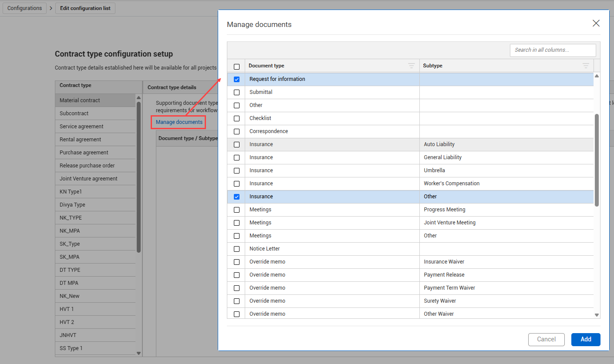Check the Submittal row checkbox

coord(236,92)
